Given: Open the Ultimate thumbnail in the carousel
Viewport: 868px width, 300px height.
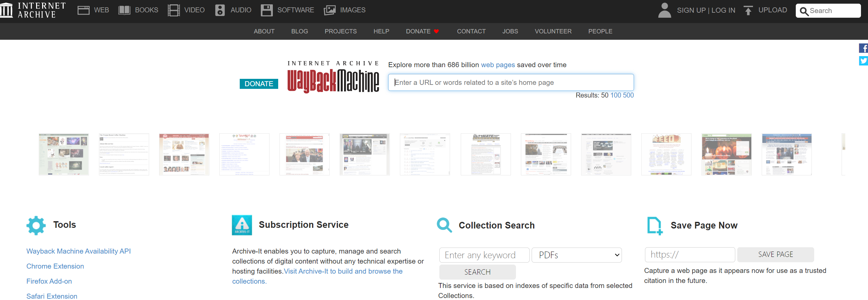Looking at the screenshot, I should [485, 154].
